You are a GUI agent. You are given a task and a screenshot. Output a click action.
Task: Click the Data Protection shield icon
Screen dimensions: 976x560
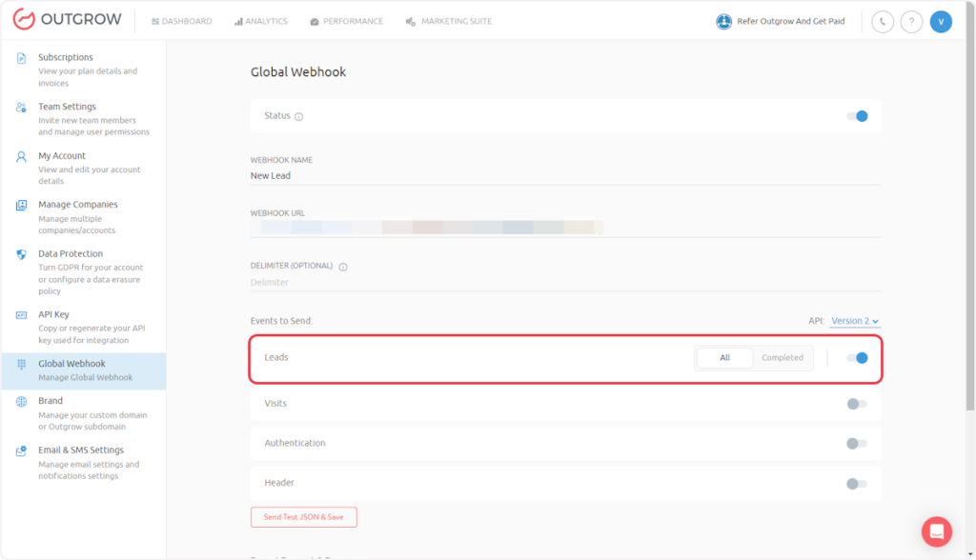pyautogui.click(x=21, y=254)
